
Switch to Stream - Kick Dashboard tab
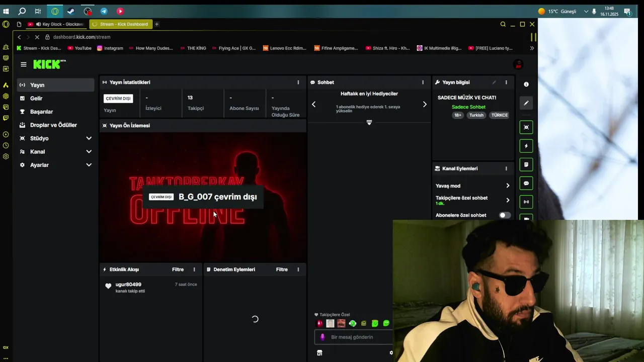tap(121, 24)
